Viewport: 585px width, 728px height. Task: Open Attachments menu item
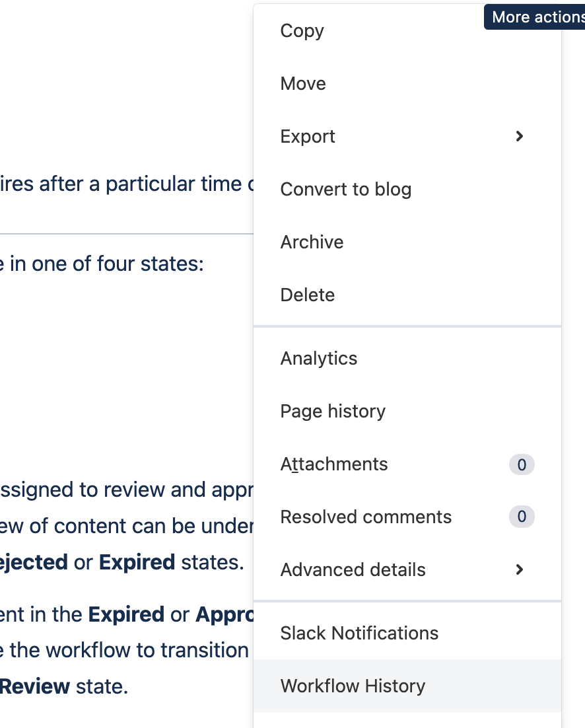tap(407, 464)
